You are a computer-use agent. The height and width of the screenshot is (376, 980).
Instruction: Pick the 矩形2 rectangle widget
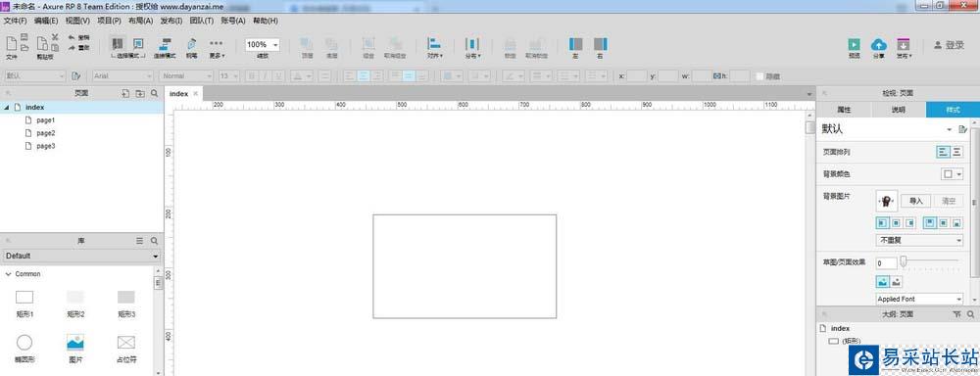[75, 303]
